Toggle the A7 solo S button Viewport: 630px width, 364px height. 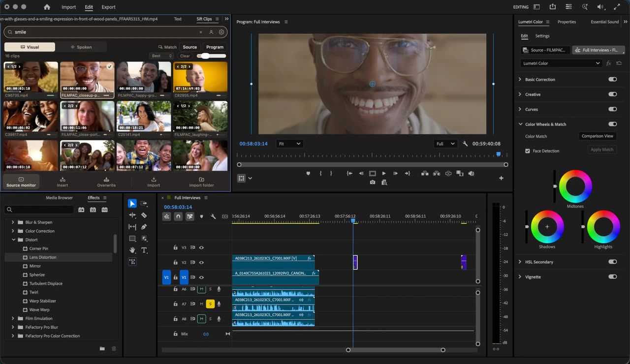[x=210, y=304]
